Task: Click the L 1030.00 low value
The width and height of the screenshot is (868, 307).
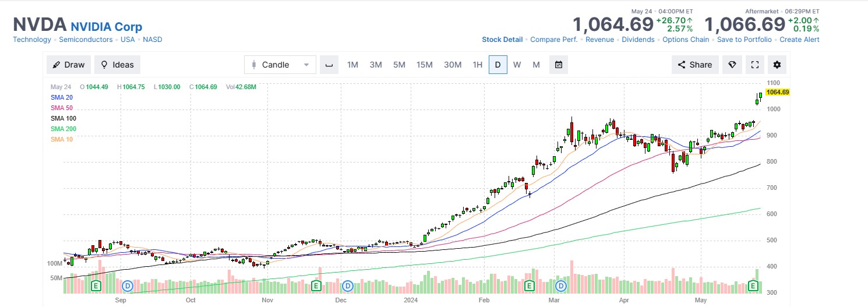Action: click(167, 87)
